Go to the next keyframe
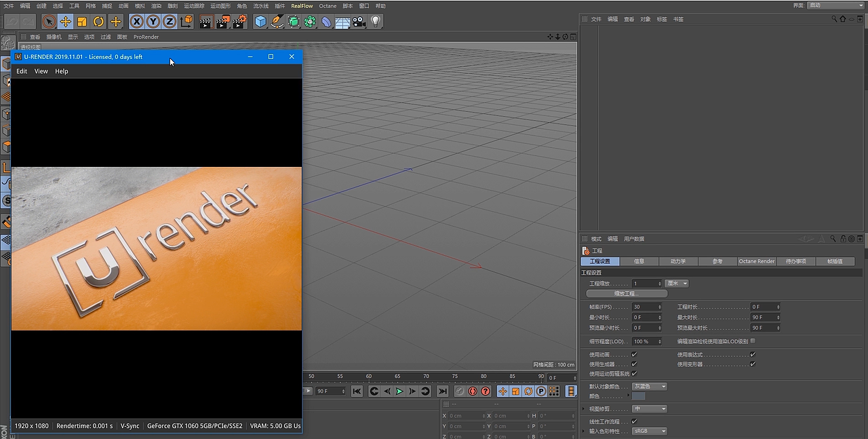Image resolution: width=868 pixels, height=439 pixels. pyautogui.click(x=425, y=392)
